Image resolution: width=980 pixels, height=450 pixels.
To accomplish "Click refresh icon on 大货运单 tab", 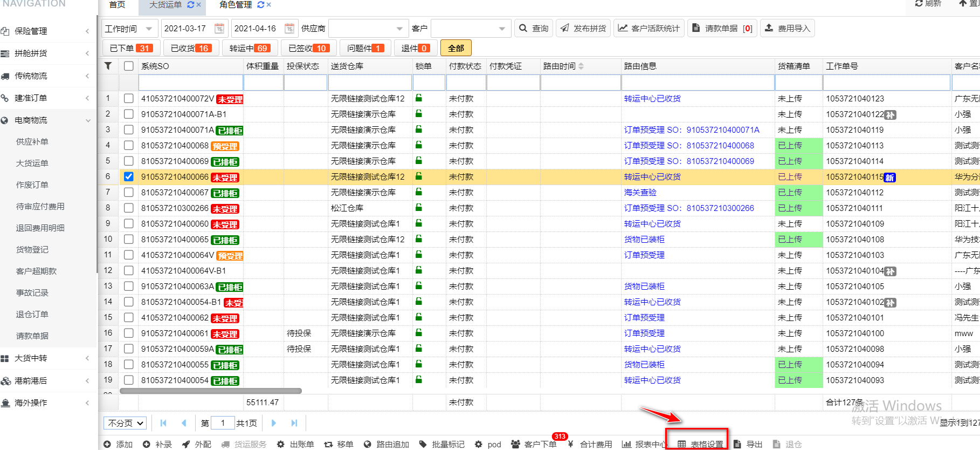I will click(x=190, y=5).
